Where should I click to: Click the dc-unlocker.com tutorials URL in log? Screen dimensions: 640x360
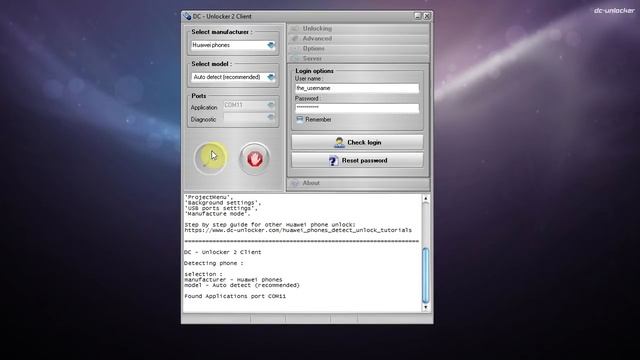pos(298,230)
